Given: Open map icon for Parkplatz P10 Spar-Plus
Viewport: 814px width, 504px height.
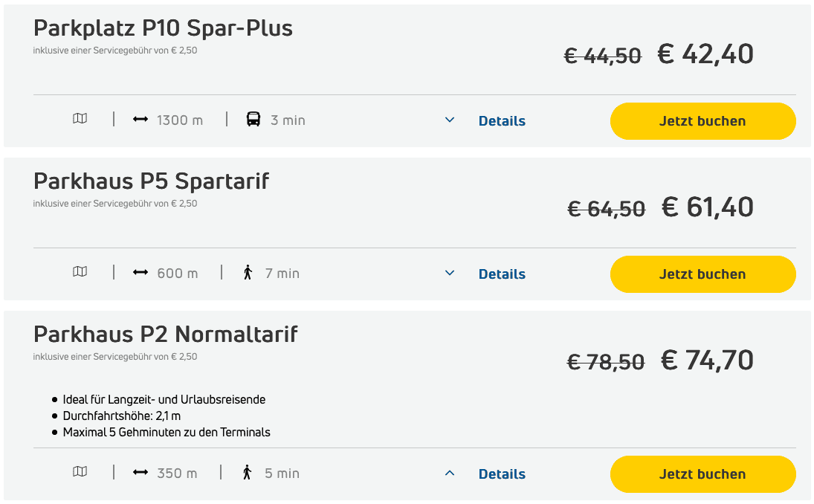Looking at the screenshot, I should (x=80, y=119).
